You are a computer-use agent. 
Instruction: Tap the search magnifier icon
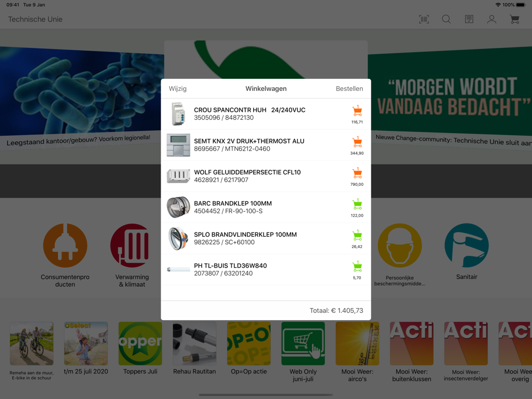point(446,19)
